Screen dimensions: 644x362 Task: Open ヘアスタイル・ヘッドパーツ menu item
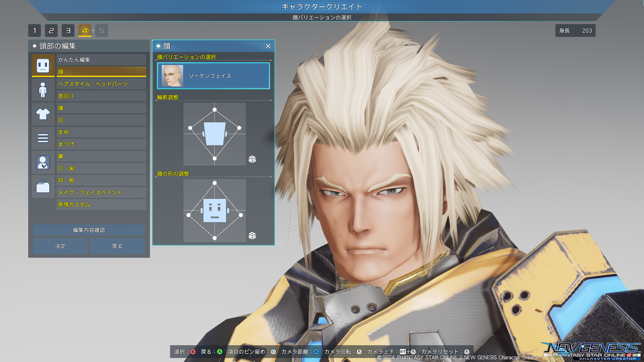[x=101, y=84]
